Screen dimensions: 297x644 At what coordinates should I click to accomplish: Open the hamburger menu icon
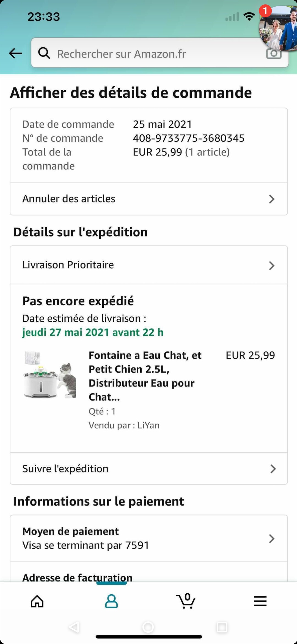coord(260,601)
